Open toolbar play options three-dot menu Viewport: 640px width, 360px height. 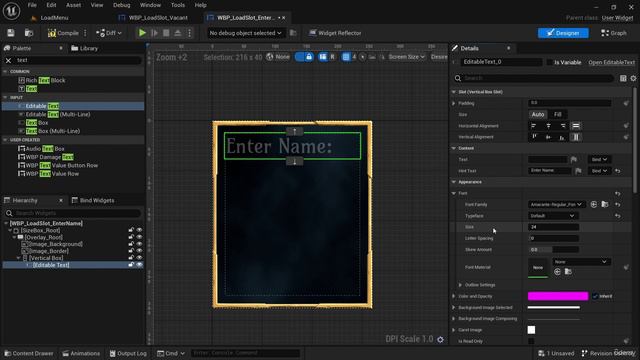pyautogui.click(x=189, y=33)
